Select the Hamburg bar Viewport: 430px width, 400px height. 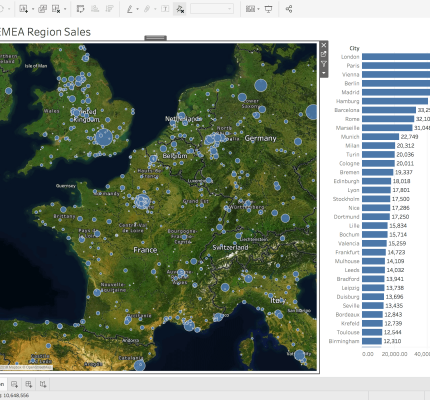[x=395, y=101]
